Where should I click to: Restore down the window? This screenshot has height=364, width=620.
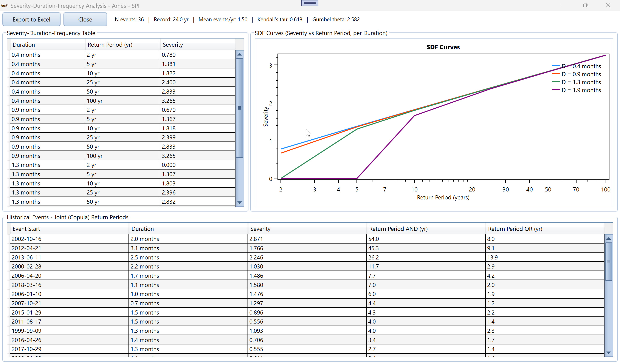click(585, 5)
